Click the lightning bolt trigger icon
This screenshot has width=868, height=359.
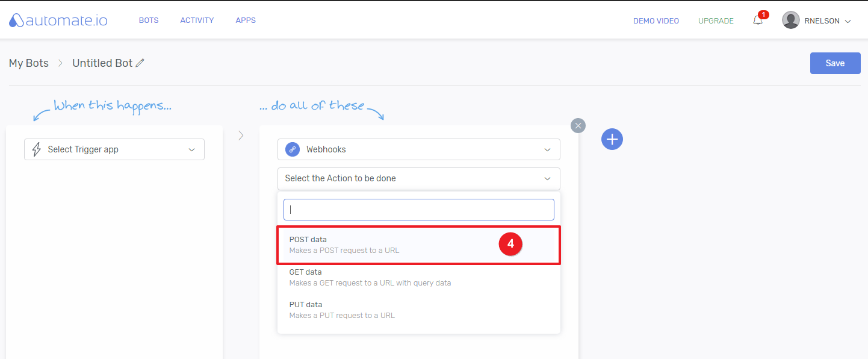(36, 149)
